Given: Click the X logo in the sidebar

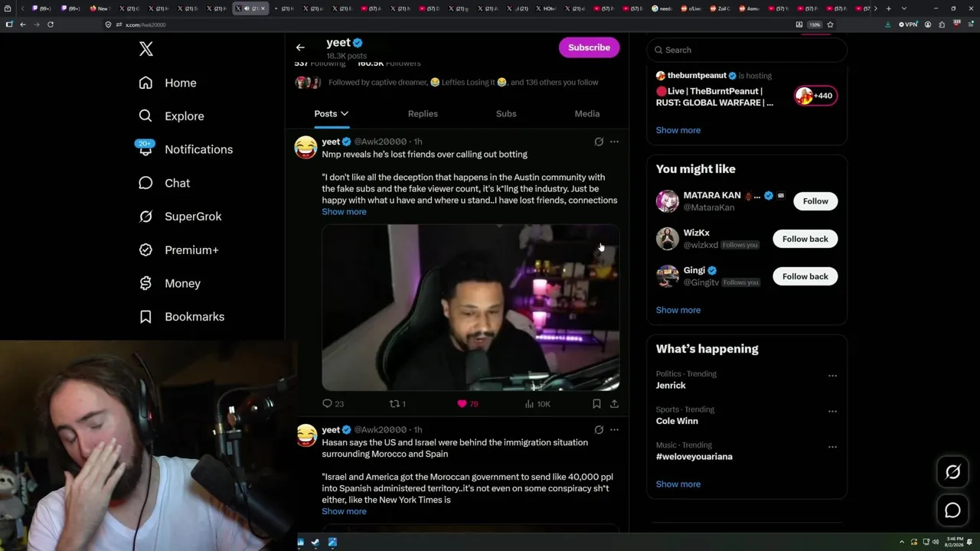Looking at the screenshot, I should (x=146, y=49).
